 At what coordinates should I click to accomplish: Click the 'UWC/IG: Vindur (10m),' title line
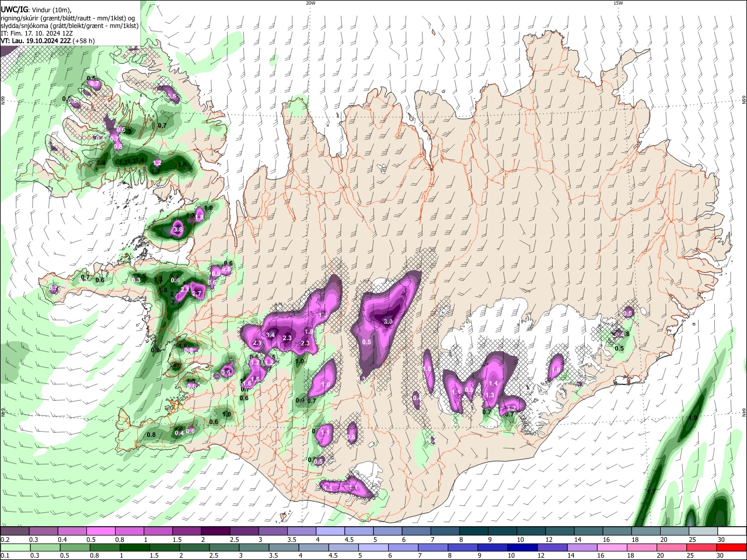pyautogui.click(x=36, y=10)
